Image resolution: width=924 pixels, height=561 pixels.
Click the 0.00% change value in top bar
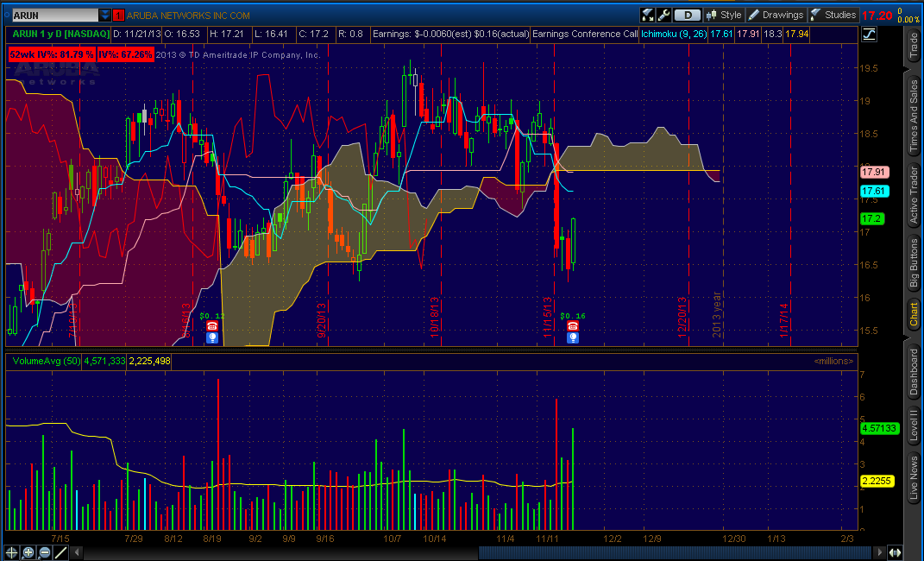(908, 20)
